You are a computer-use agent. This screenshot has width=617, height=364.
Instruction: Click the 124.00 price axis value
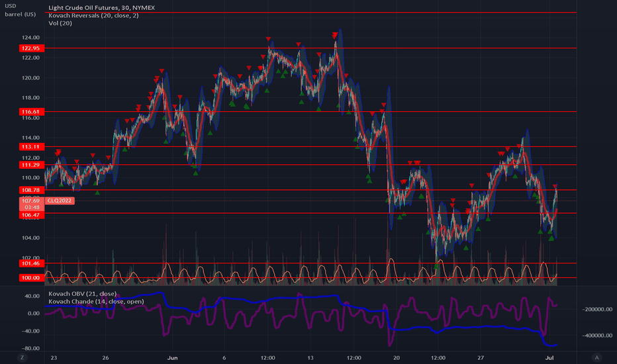pos(30,38)
